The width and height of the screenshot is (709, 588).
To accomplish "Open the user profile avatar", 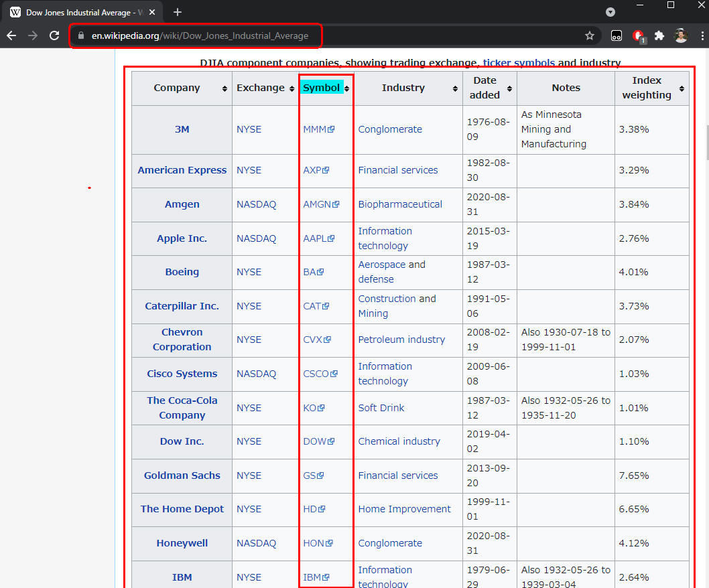I will click(x=681, y=35).
